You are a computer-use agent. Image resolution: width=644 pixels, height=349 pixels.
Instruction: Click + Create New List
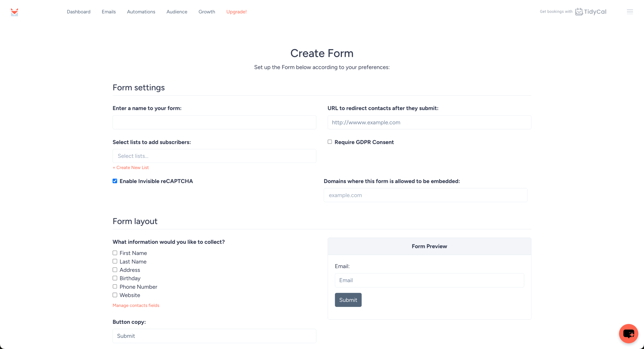(131, 167)
